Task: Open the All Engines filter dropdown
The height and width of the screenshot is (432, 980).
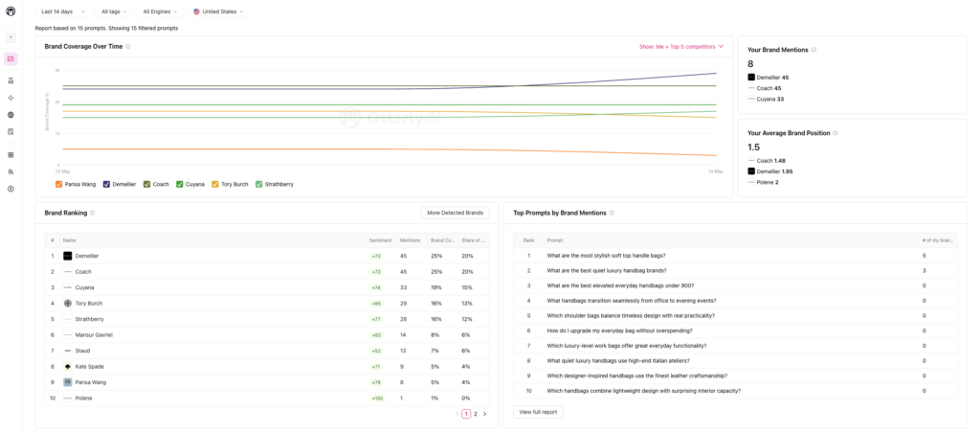Action: [160, 11]
